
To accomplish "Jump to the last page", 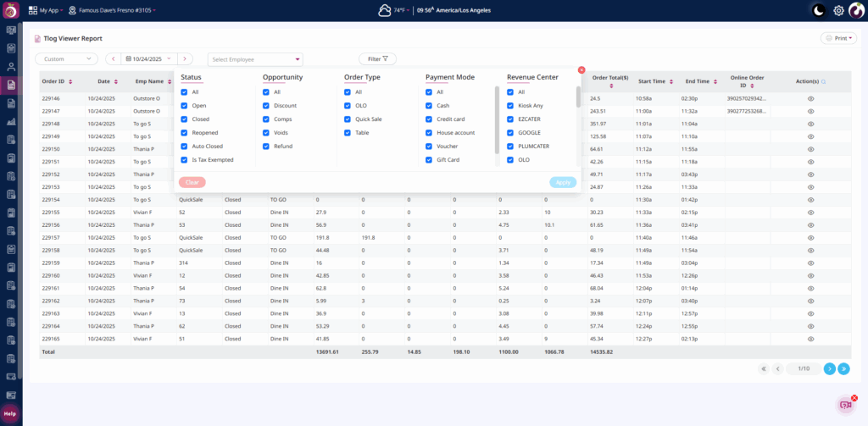I will 843,368.
